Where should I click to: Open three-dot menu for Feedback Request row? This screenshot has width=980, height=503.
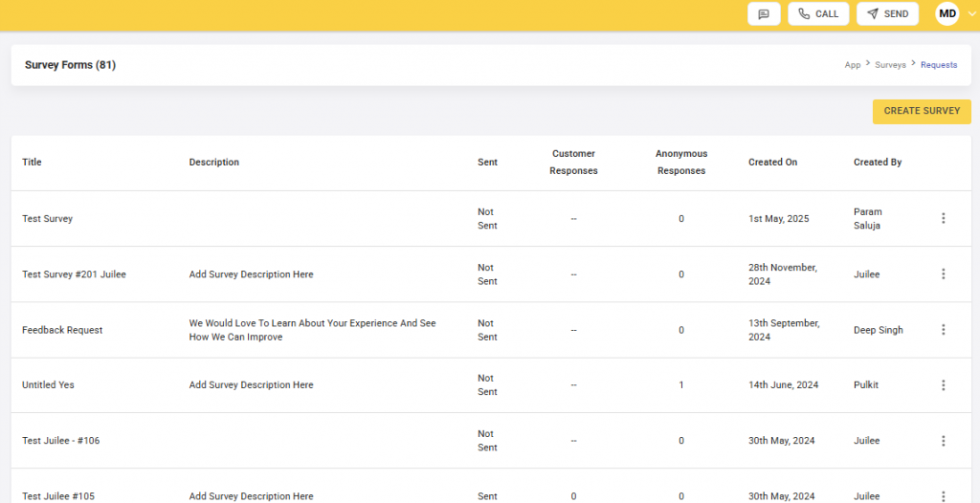tap(943, 330)
